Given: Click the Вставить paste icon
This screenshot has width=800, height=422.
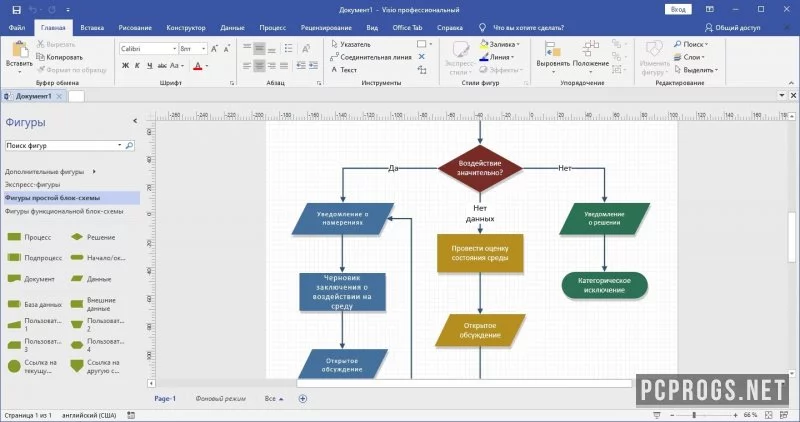Looking at the screenshot, I should point(19,50).
